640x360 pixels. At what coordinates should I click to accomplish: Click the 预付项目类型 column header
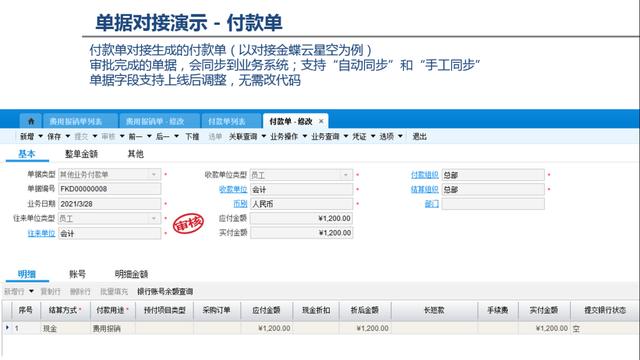click(164, 310)
